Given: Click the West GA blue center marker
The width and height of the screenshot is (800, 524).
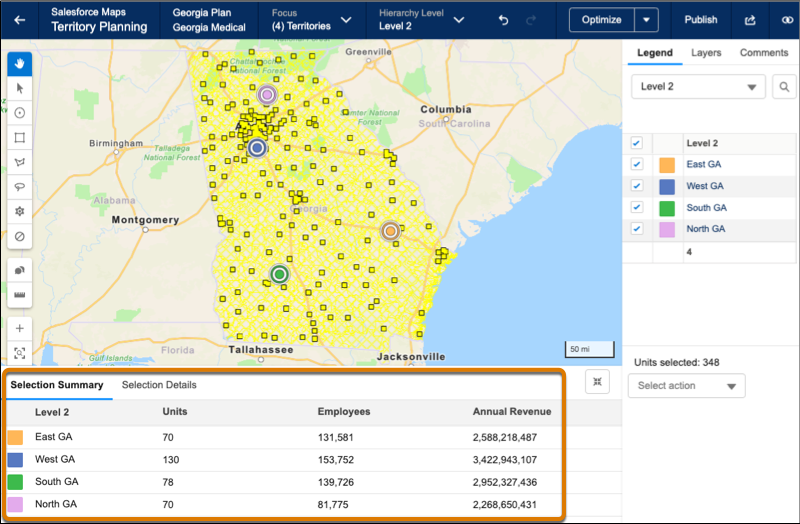Looking at the screenshot, I should click(x=258, y=148).
